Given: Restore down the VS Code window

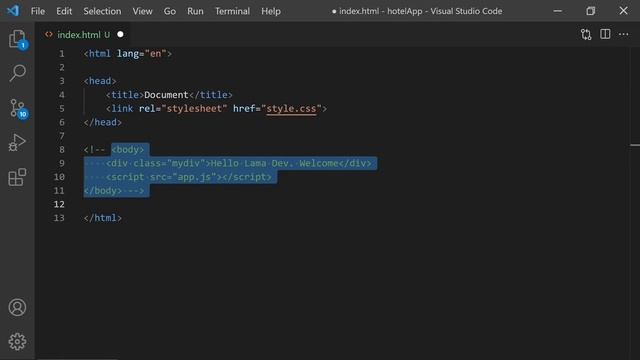Looking at the screenshot, I should (x=591, y=11).
